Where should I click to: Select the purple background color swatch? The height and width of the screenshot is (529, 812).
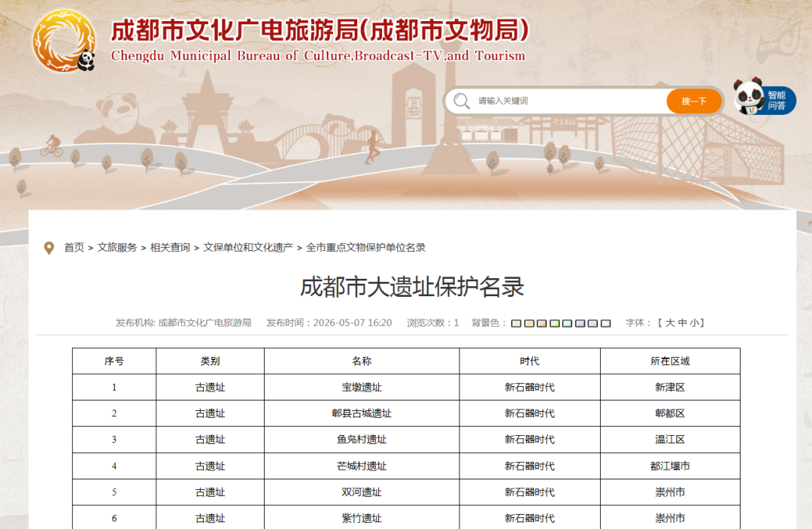point(580,324)
